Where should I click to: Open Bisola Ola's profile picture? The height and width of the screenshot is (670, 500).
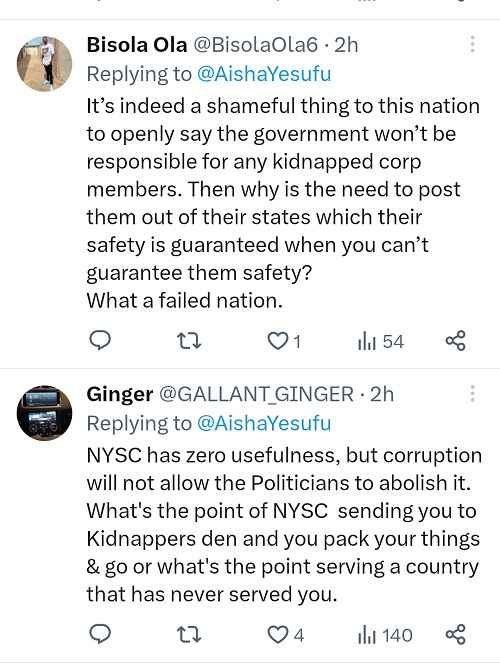pyautogui.click(x=44, y=64)
